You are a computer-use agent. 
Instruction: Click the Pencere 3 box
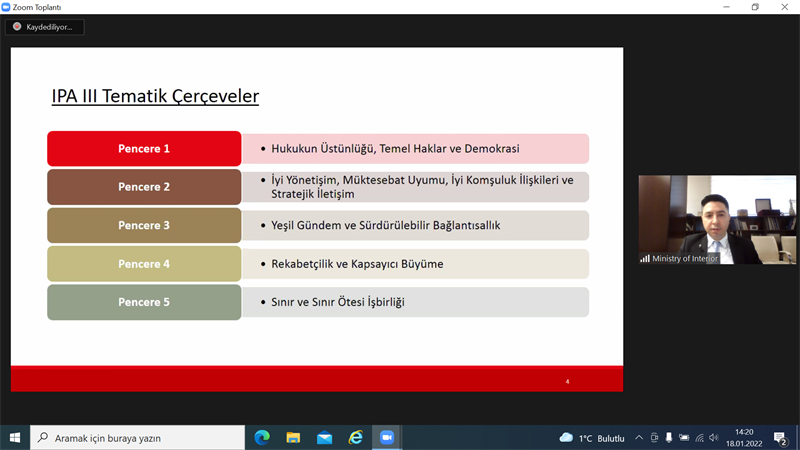(x=144, y=226)
